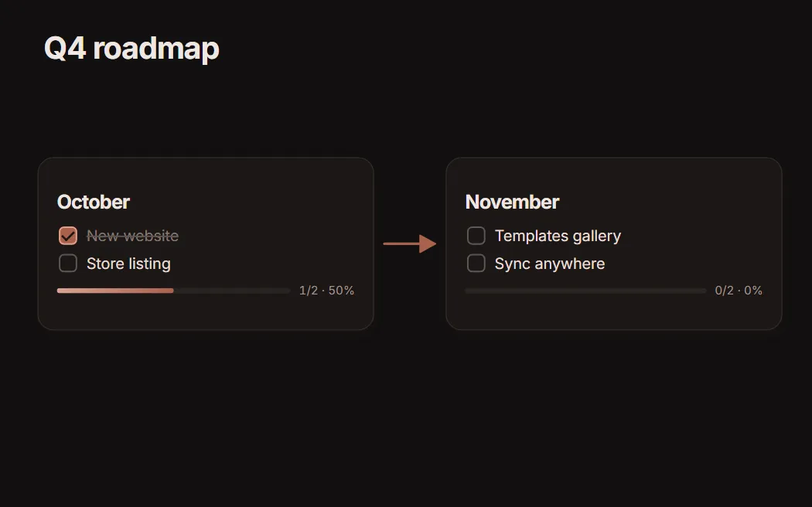Click the arrowhead pointing to November
The width and height of the screenshot is (812, 507).
coord(428,243)
